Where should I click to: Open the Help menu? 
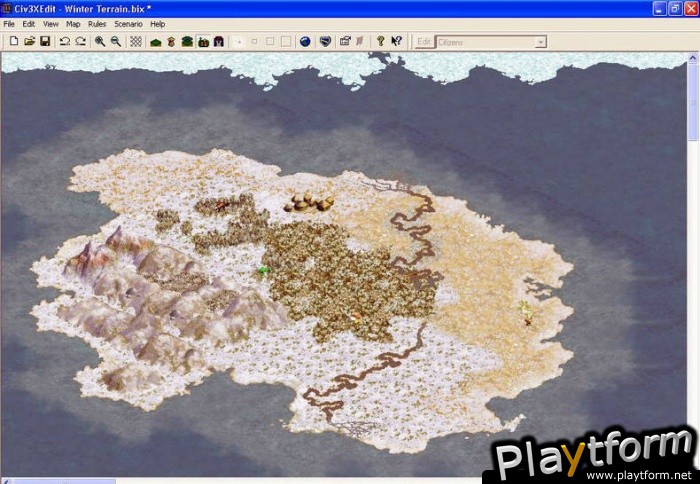click(158, 24)
